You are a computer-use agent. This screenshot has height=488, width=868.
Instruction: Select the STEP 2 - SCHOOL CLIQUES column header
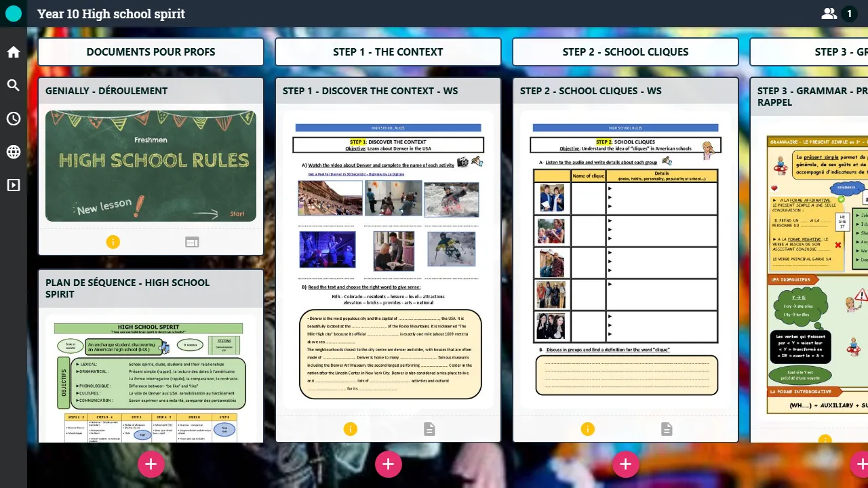pyautogui.click(x=625, y=52)
